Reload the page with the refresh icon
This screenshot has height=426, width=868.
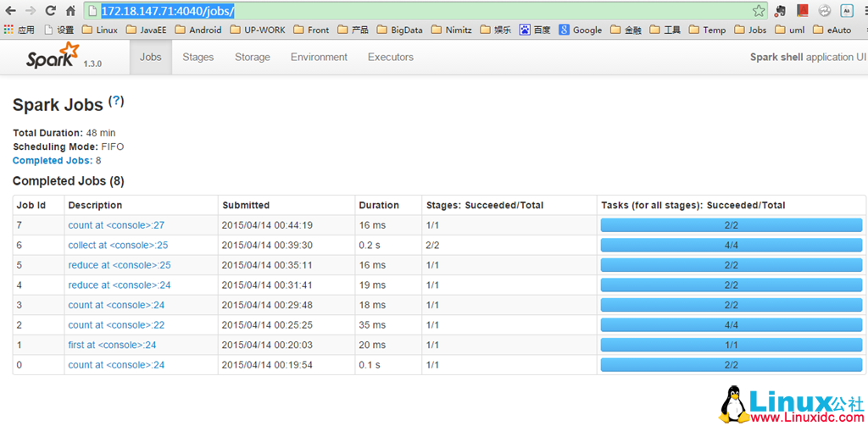click(50, 11)
